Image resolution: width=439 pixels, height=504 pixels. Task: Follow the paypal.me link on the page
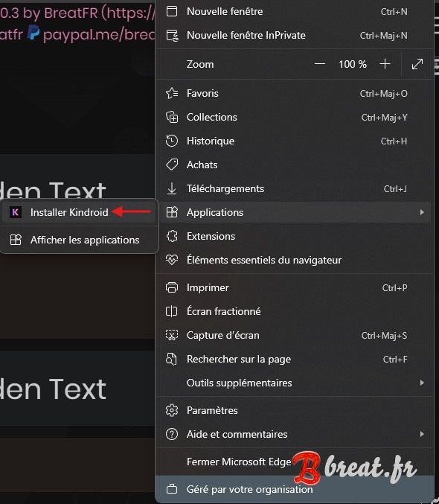coord(99,34)
